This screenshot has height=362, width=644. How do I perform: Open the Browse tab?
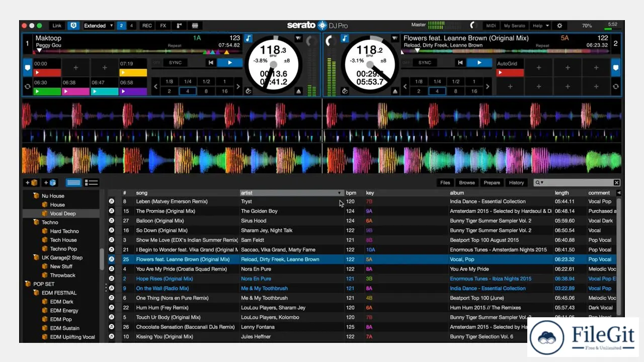[x=467, y=183]
